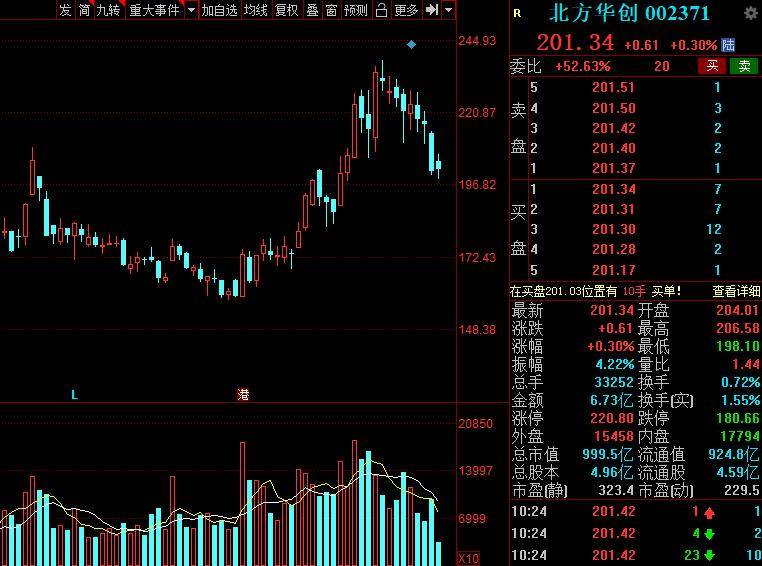Select buy level 1 price 201.34
The width and height of the screenshot is (762, 566).
[x=613, y=189]
